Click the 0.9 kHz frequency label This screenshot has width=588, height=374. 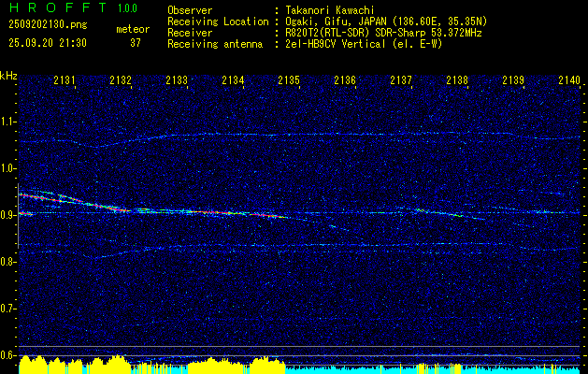[x=8, y=215]
